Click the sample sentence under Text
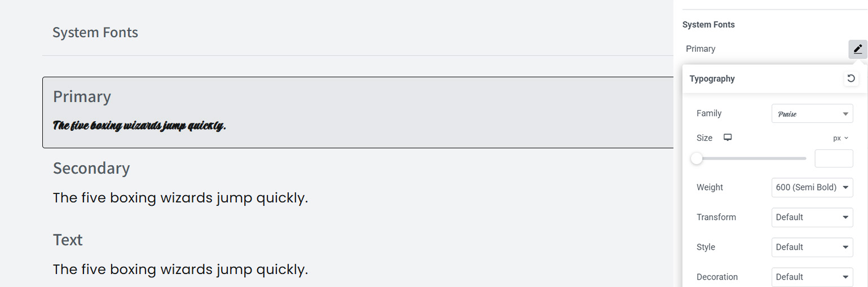868x287 pixels. [180, 269]
